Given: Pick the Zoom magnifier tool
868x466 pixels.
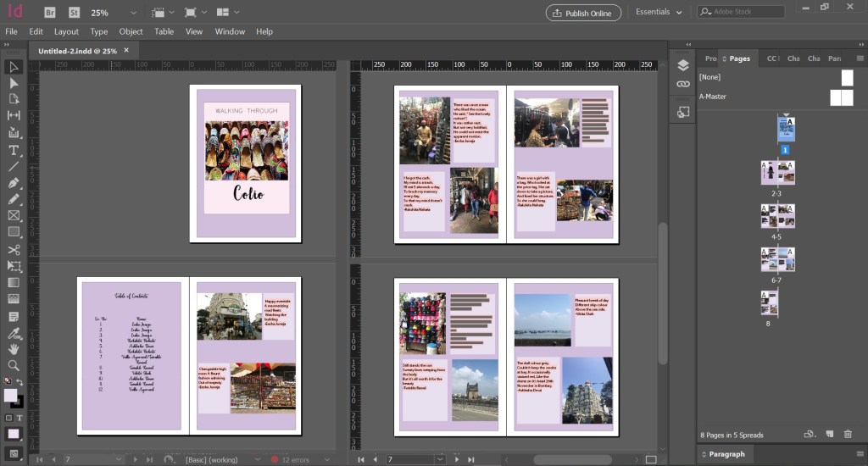Looking at the screenshot, I should pos(14,365).
